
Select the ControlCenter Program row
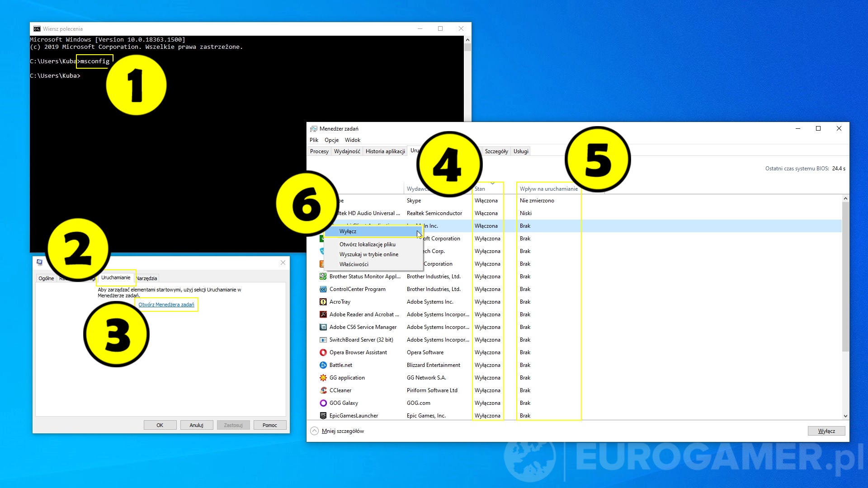click(574, 289)
